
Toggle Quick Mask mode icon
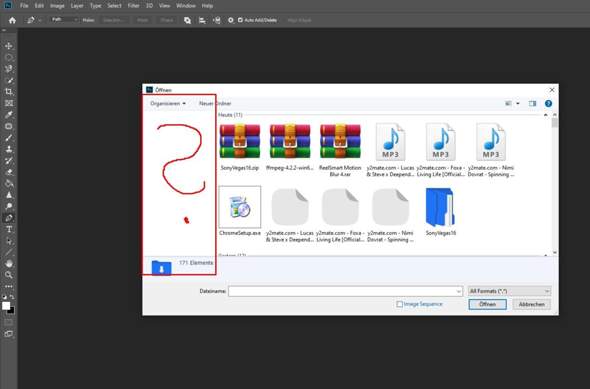tap(9, 322)
